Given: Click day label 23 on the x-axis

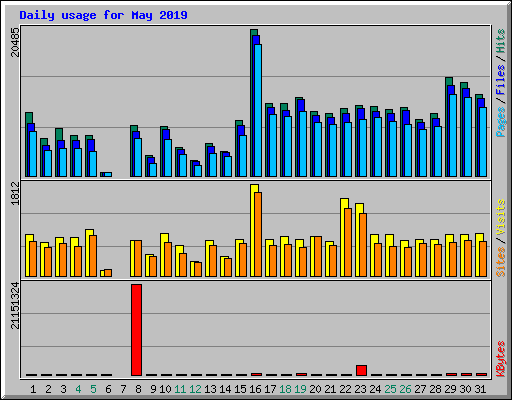Looking at the screenshot, I should tap(360, 389).
